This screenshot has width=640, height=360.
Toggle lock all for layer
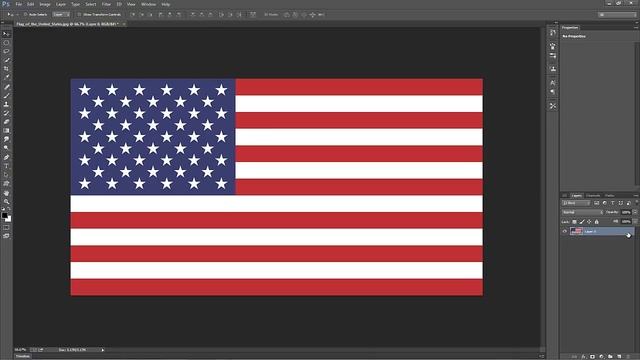(x=596, y=222)
